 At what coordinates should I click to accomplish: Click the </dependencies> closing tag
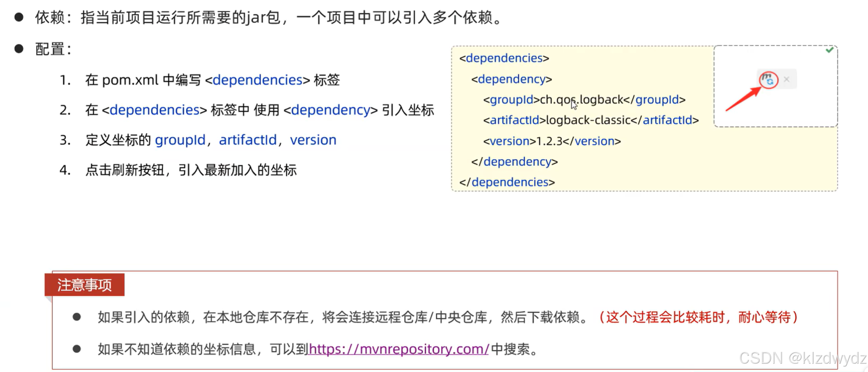(x=507, y=182)
